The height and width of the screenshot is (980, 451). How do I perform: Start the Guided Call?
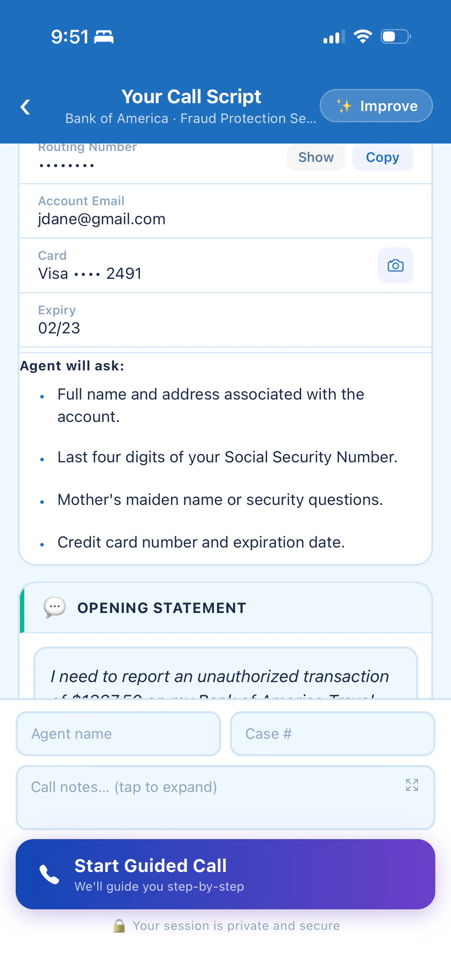coord(225,874)
